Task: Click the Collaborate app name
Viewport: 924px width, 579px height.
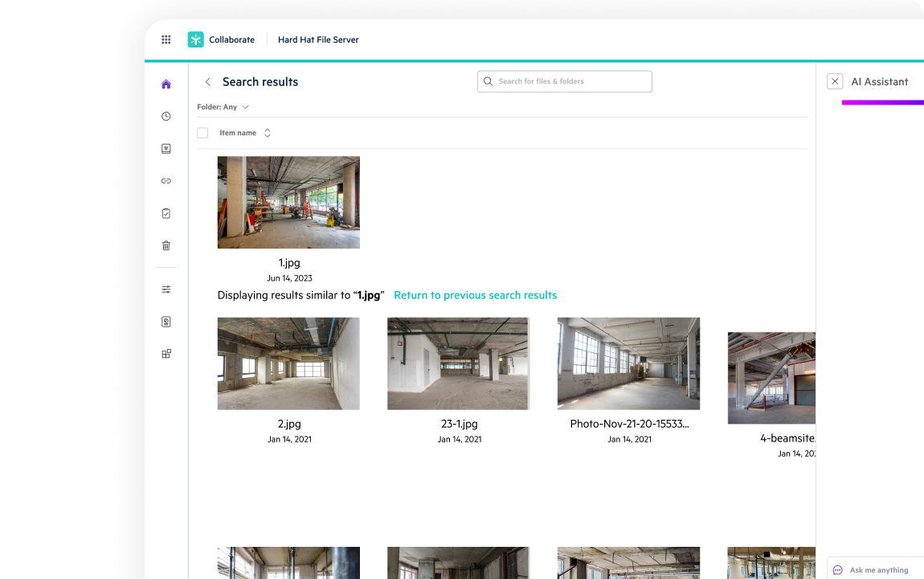Action: 231,39
